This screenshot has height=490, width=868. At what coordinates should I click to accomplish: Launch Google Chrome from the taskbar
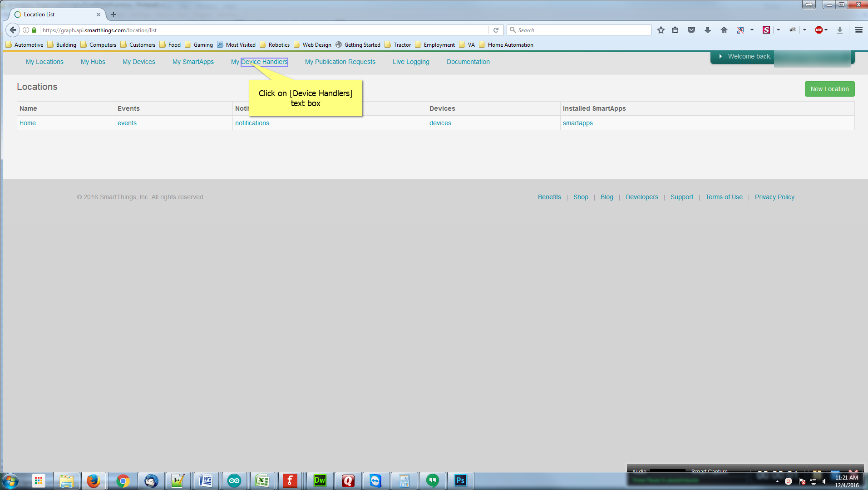123,480
